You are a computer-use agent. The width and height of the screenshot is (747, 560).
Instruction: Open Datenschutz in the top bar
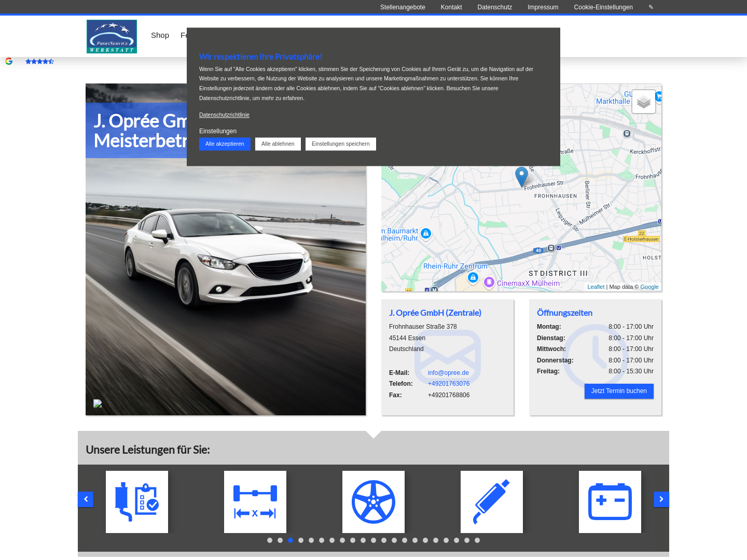pos(495,7)
